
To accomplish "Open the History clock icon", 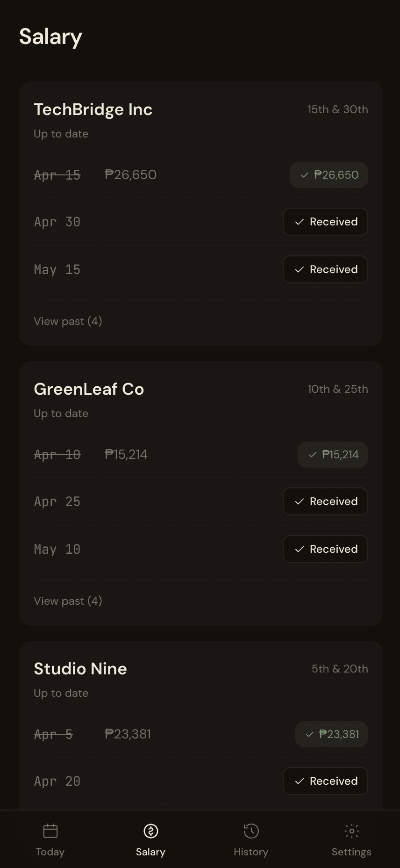I will (x=251, y=831).
